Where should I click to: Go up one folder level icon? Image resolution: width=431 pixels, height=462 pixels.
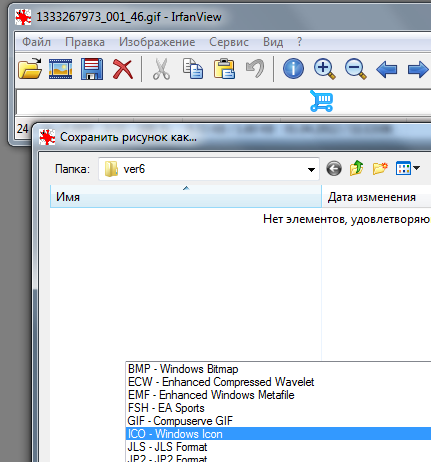point(356,168)
